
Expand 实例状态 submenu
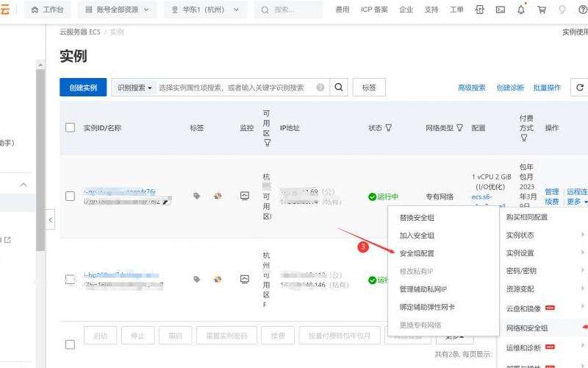[545, 235]
